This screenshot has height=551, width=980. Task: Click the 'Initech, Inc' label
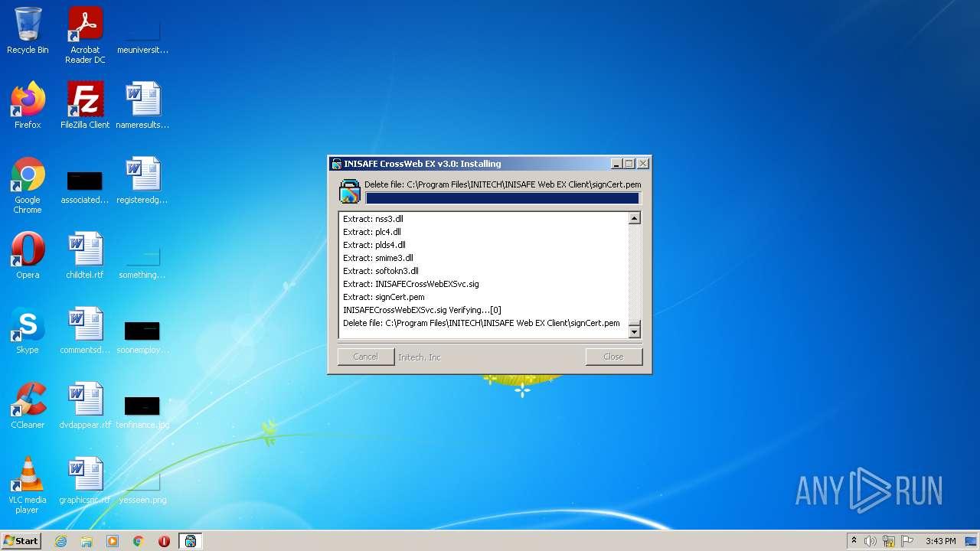[x=420, y=357]
